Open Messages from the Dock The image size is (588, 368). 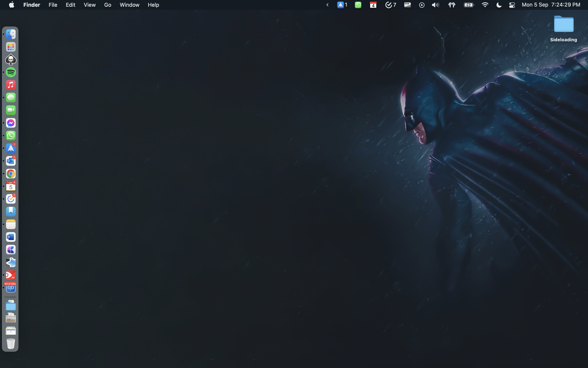pyautogui.click(x=11, y=97)
